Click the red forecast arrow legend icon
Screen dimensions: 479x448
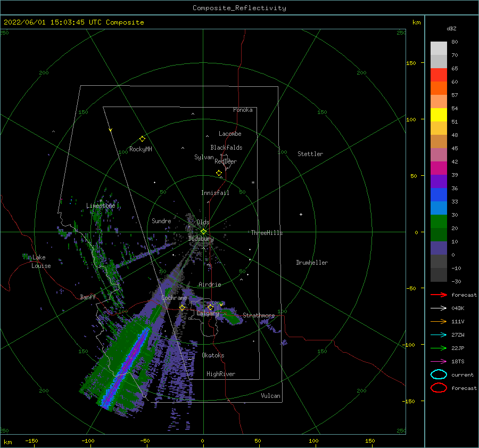(439, 295)
